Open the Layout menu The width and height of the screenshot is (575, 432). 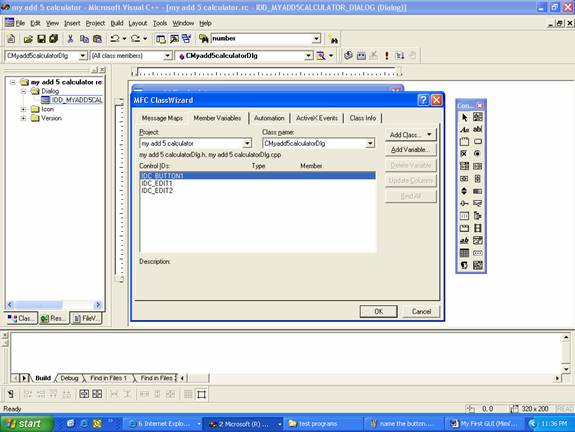pos(138,23)
